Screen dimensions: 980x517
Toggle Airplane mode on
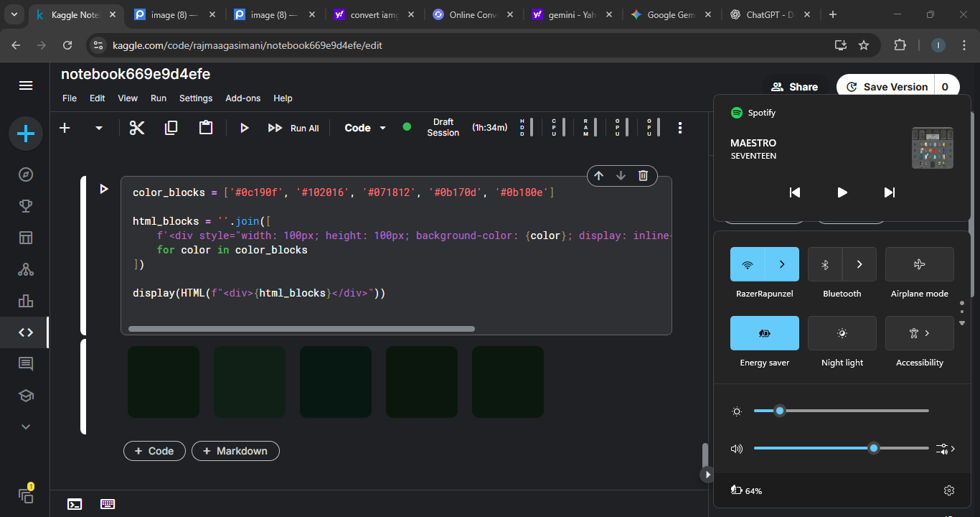(919, 264)
